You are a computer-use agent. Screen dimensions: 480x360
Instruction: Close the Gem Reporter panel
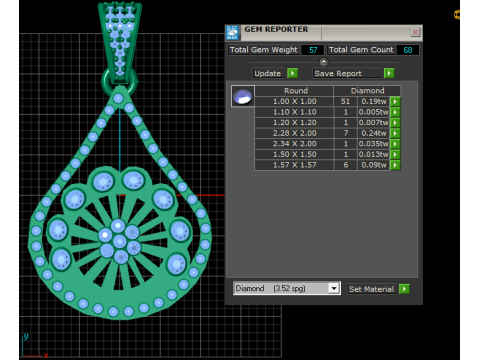(x=415, y=32)
